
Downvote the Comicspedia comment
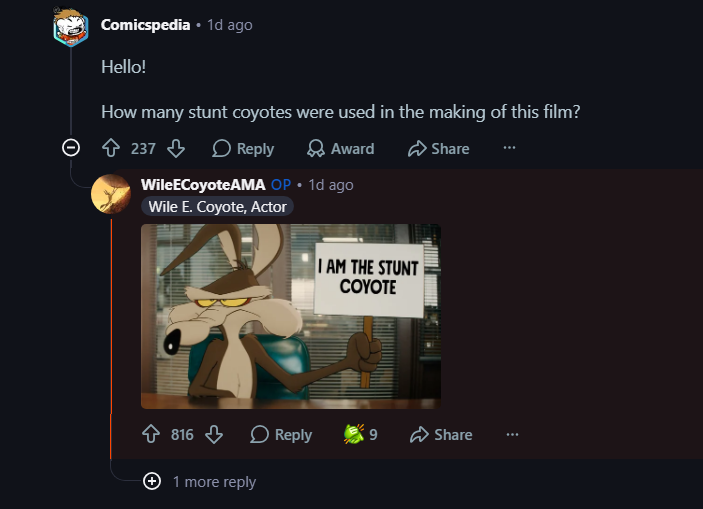[176, 148]
